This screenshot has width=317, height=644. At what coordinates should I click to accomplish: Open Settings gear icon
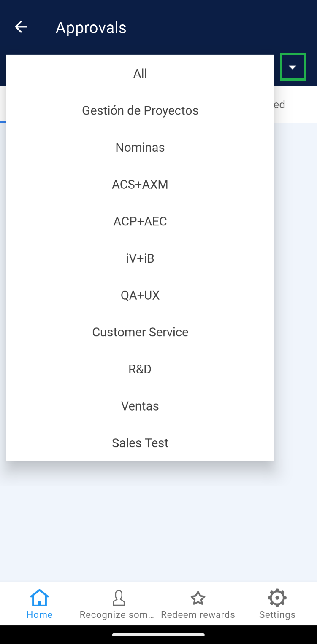277,598
